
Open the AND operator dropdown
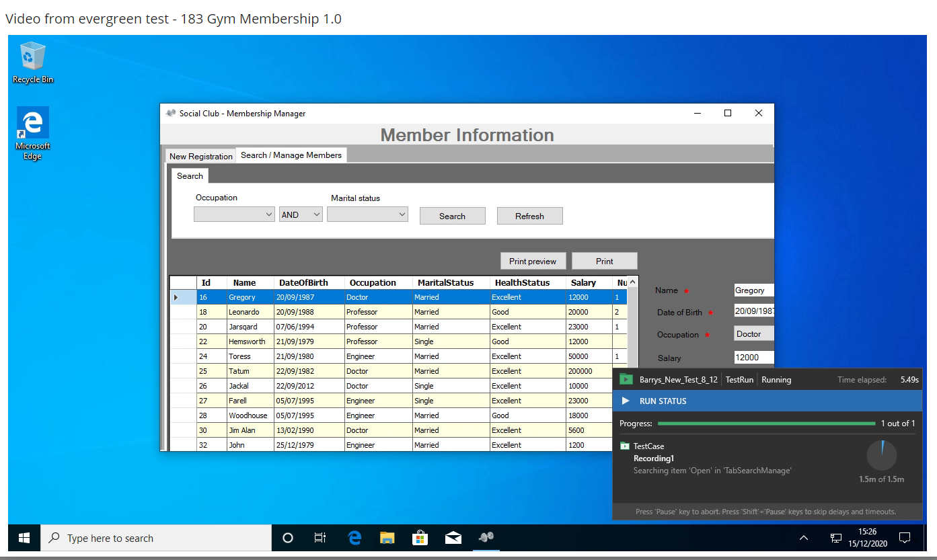(x=301, y=214)
